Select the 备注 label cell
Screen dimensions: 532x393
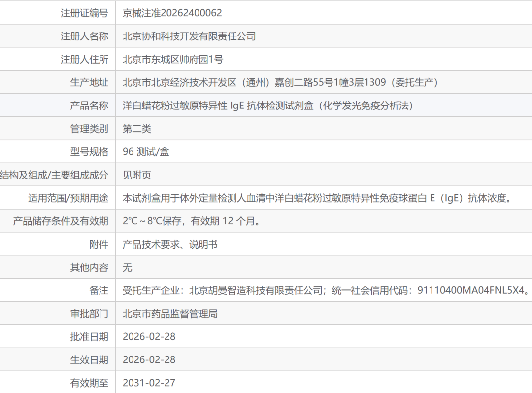pos(99,291)
